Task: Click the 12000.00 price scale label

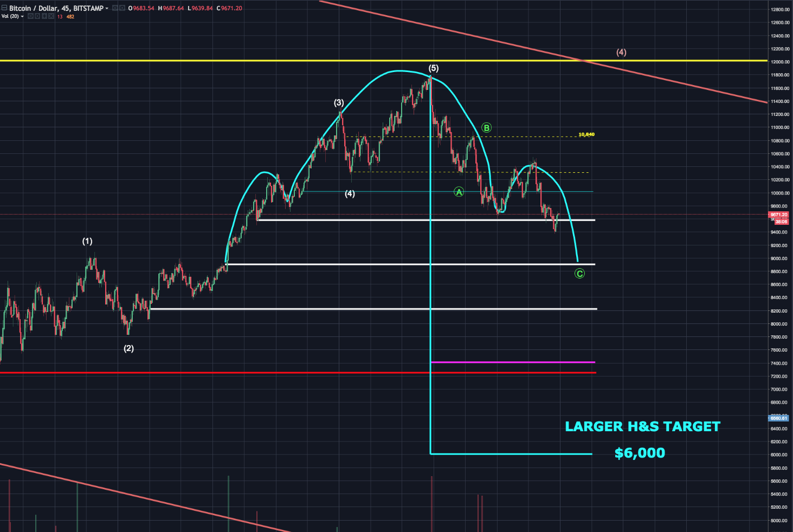Action: tap(779, 62)
